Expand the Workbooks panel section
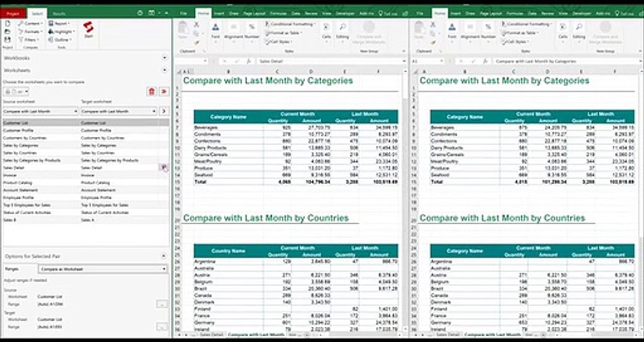This screenshot has height=342, width=644. 164,57
